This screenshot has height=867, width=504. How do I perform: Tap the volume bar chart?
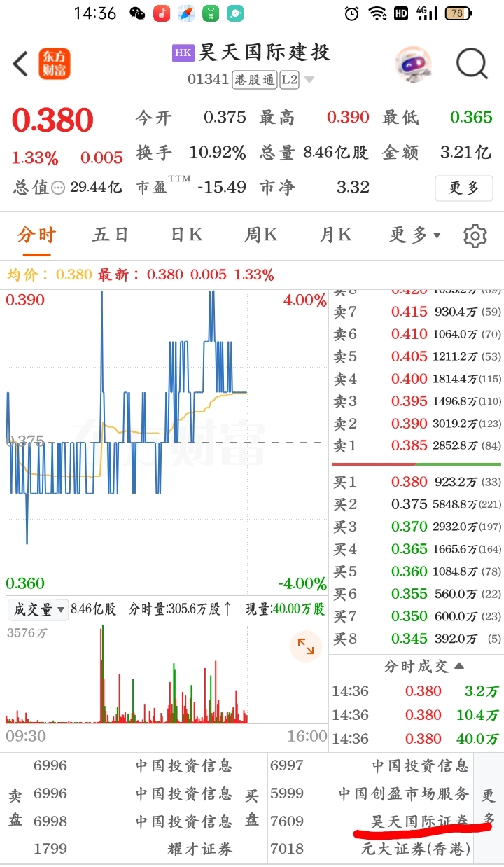[167, 674]
